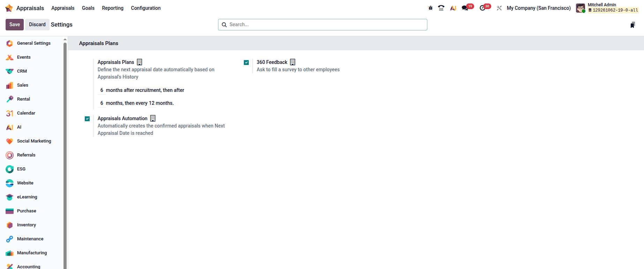Screen dimensions: 644x269
Task: Switch company via My Company (San Francisco)
Action: tap(539, 8)
